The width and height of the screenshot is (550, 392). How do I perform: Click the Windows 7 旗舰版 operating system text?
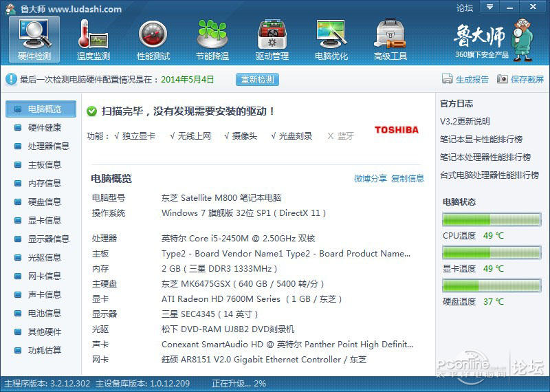pyautogui.click(x=244, y=213)
